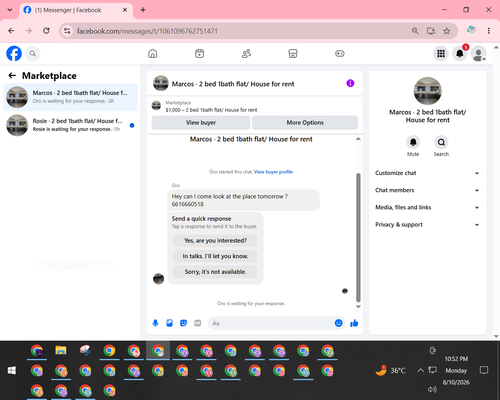Bookmark this page with the star icon
This screenshot has width=500, height=400.
(447, 31)
